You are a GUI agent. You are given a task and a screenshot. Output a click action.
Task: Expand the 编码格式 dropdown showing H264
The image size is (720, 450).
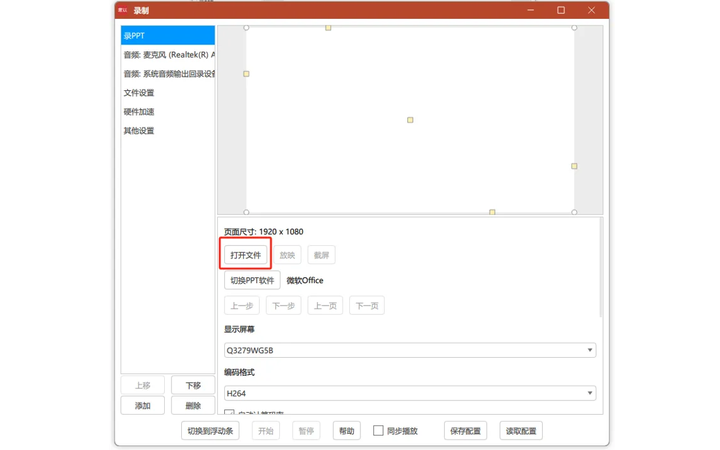(410, 393)
